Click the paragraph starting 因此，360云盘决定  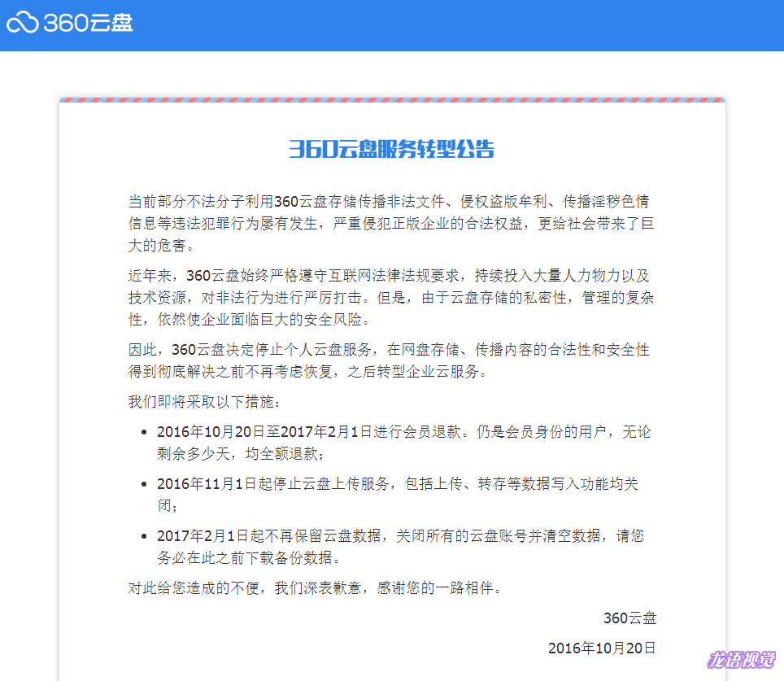click(x=389, y=360)
